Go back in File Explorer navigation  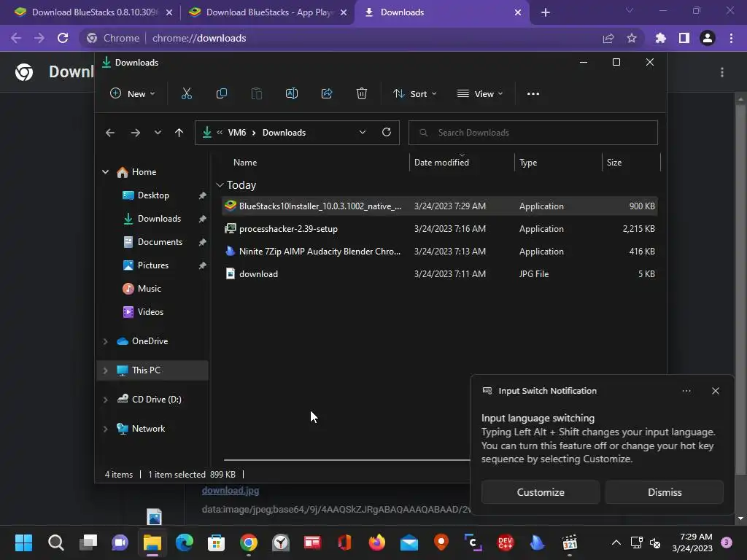click(110, 133)
